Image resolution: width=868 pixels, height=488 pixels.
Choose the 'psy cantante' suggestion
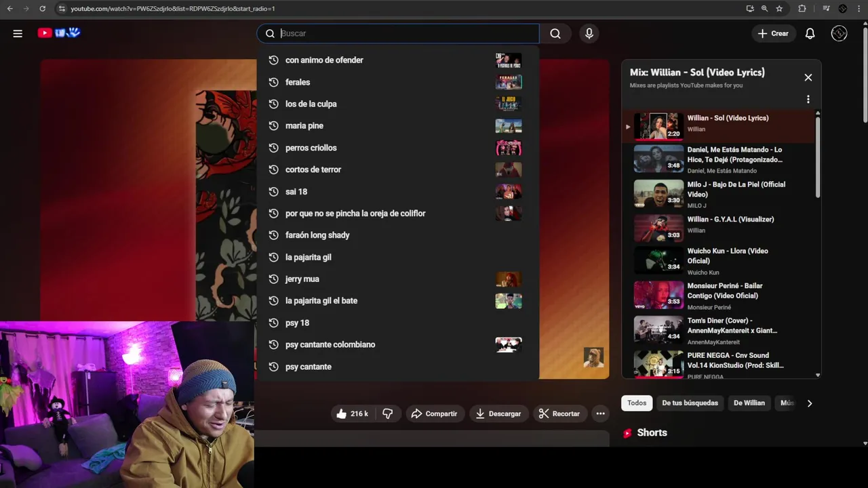point(398,367)
